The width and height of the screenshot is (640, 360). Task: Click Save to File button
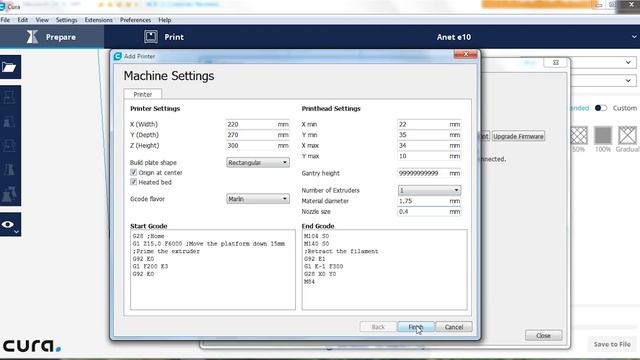612,344
